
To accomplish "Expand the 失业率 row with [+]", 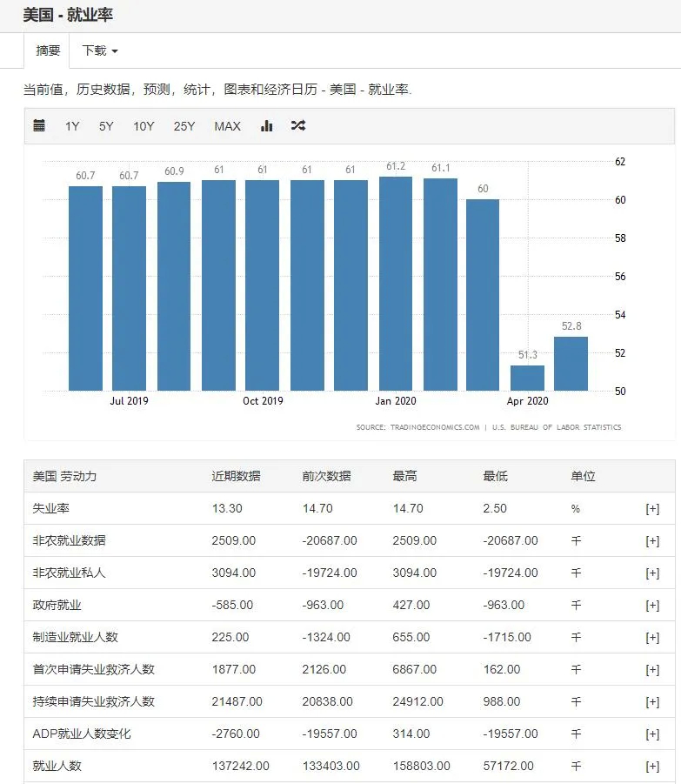I will coord(652,508).
